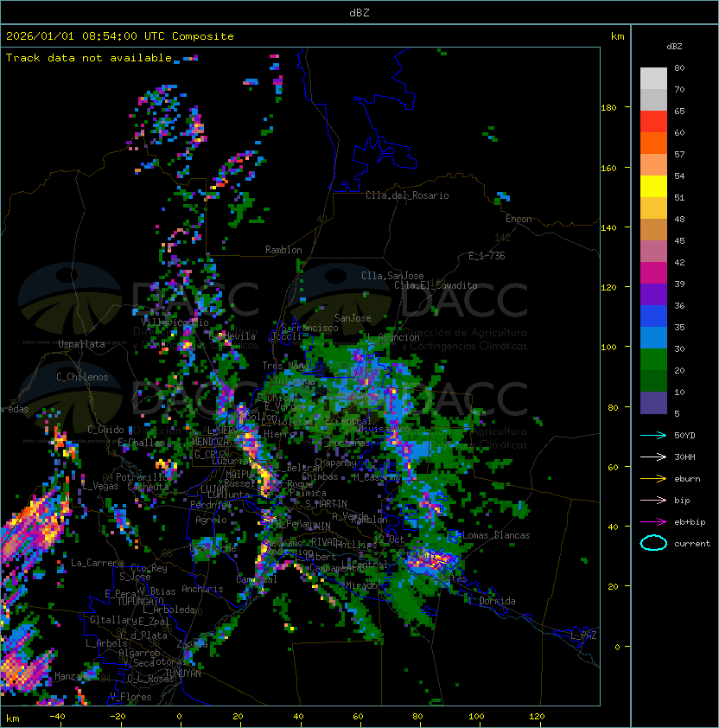Viewport: 719px width, 728px height.
Task: Click the 'E_1-736' map label
Action: click(487, 256)
